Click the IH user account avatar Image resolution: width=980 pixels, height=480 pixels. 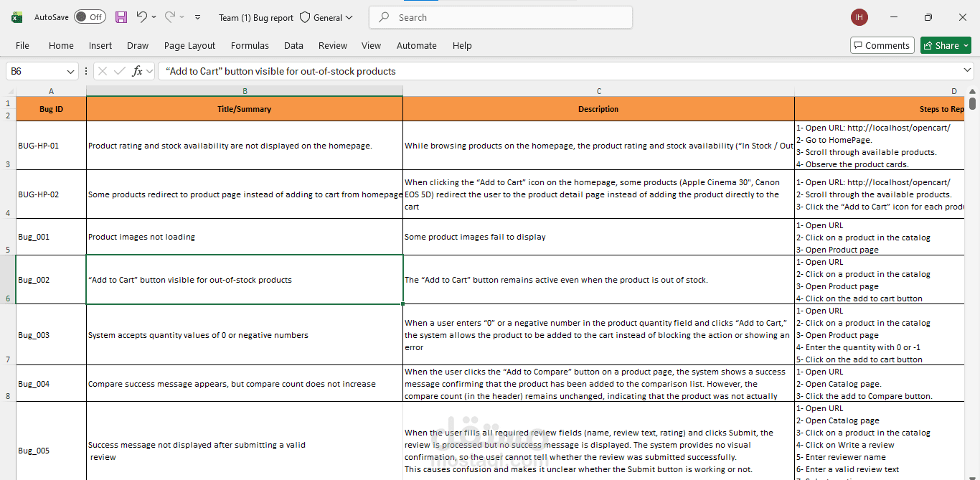pyautogui.click(x=859, y=17)
